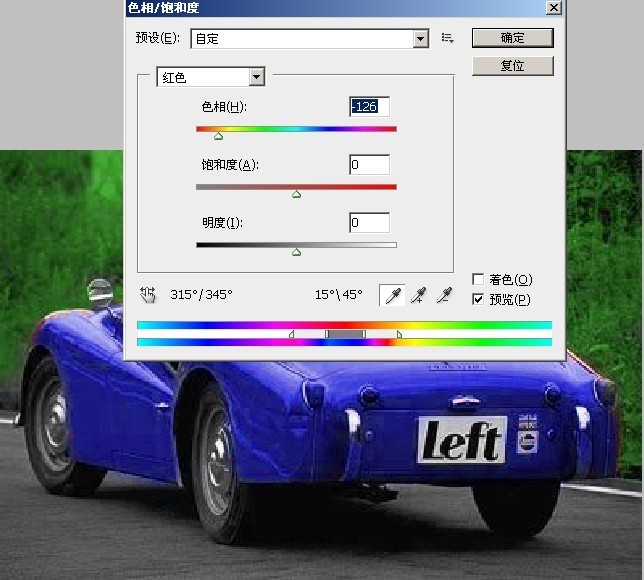
Task: Click the gray range bar between color strips
Action: tap(345, 334)
